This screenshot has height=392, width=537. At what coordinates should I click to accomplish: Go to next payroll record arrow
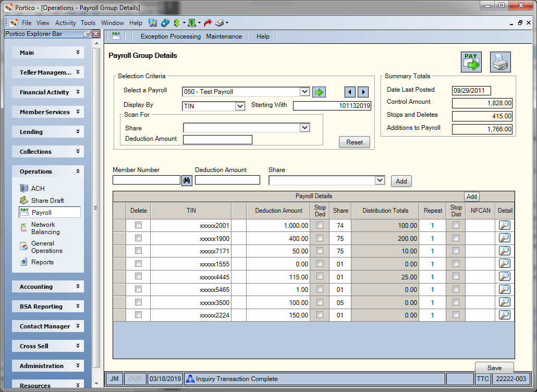[x=363, y=92]
